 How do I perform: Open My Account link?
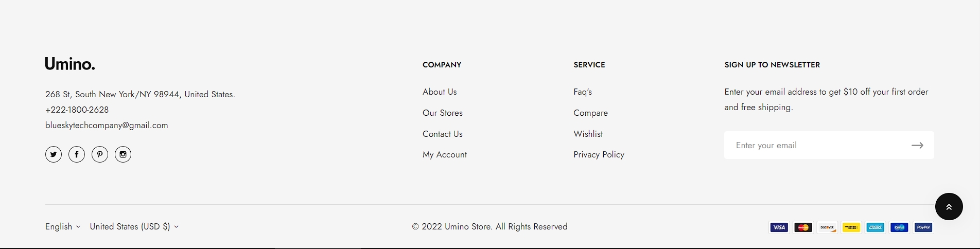(x=445, y=155)
